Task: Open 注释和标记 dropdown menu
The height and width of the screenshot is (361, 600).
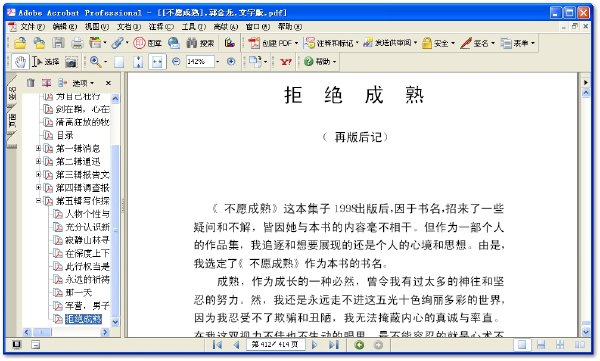Action: tap(331, 43)
